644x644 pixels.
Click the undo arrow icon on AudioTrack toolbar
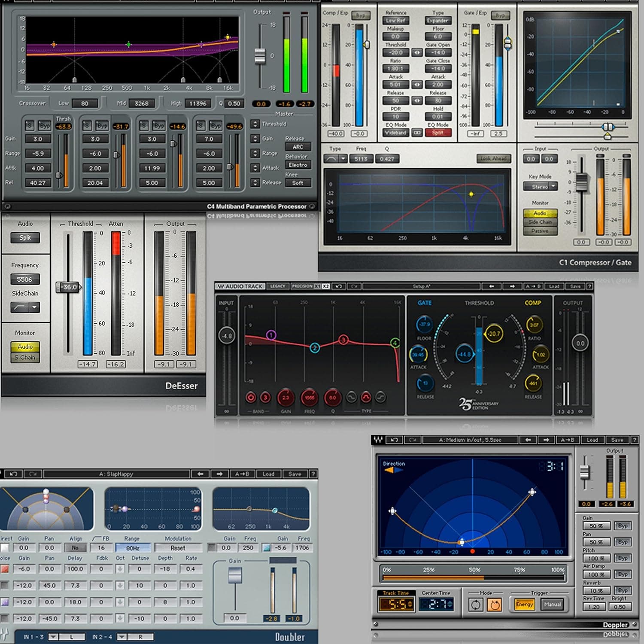point(338,286)
